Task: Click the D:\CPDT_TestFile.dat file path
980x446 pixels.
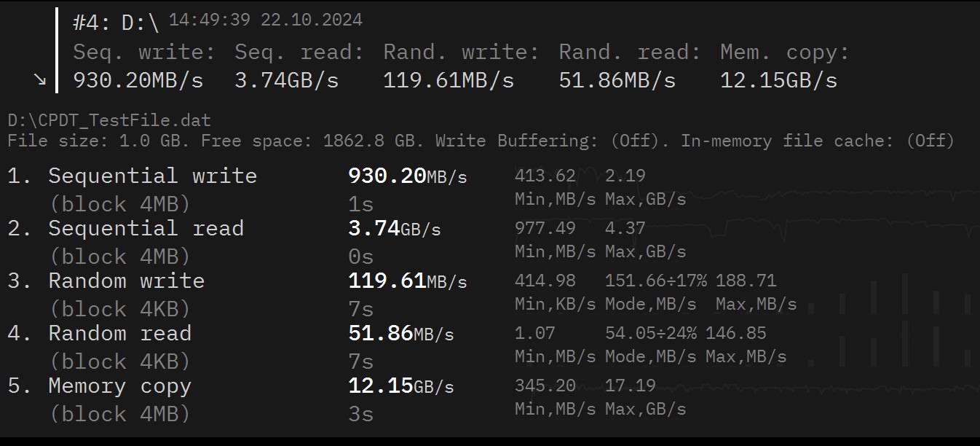Action: [109, 120]
